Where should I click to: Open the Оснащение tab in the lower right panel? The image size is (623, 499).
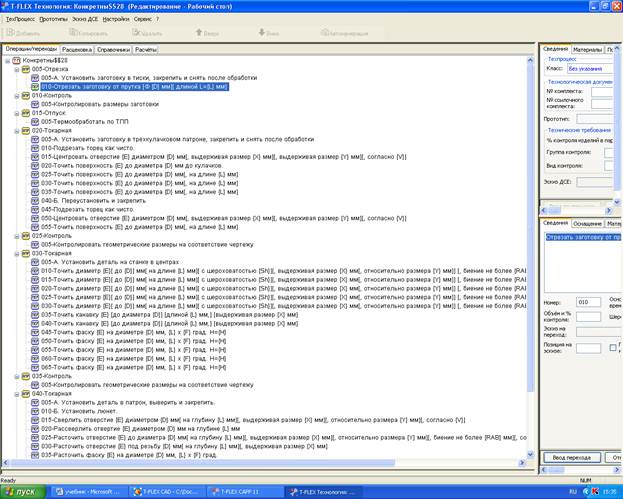(x=587, y=224)
